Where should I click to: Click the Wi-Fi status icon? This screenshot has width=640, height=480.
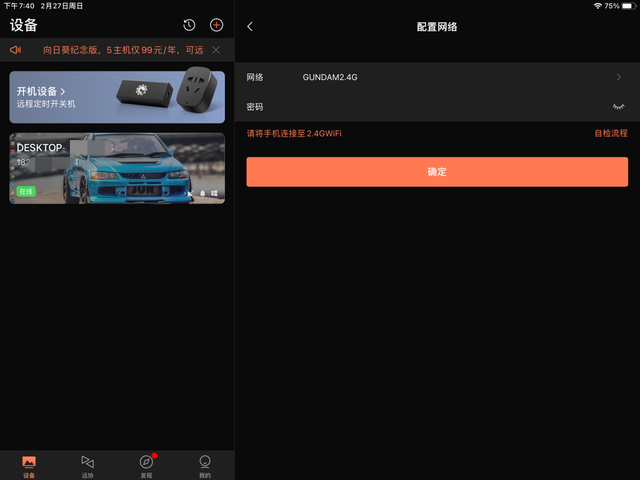tap(598, 6)
